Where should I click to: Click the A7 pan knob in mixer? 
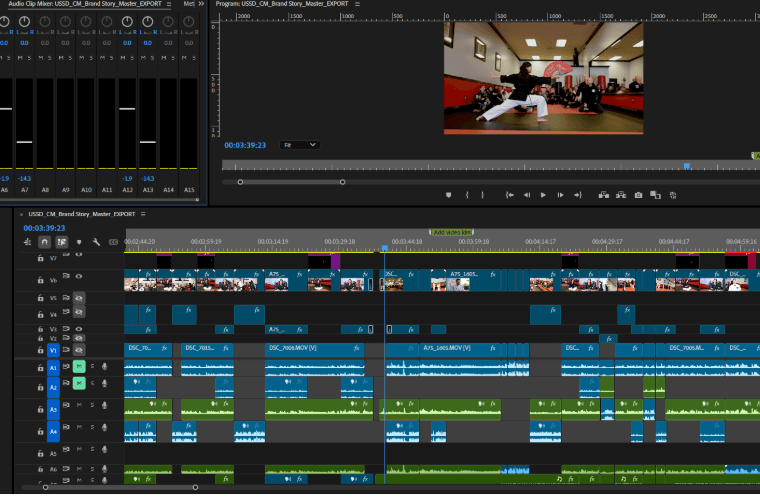point(24,21)
